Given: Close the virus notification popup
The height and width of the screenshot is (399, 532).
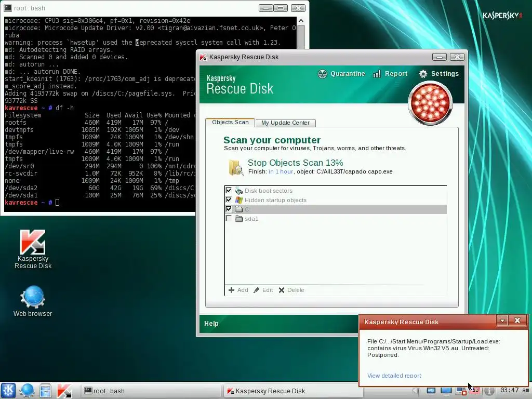Looking at the screenshot, I should [517, 321].
